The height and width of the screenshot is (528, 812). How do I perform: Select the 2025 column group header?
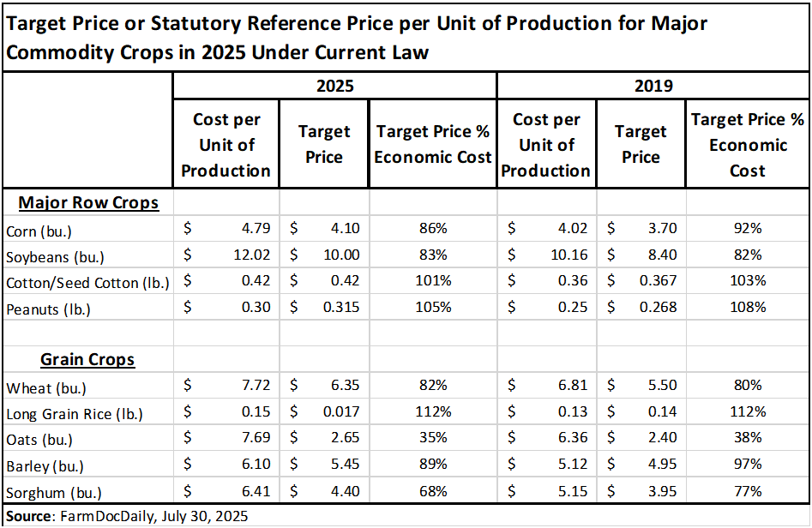pos(334,86)
